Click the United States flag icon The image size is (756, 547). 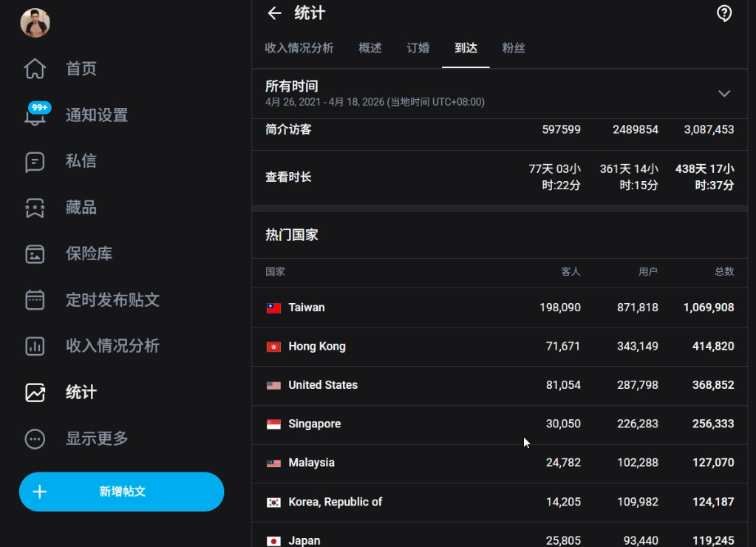(274, 385)
